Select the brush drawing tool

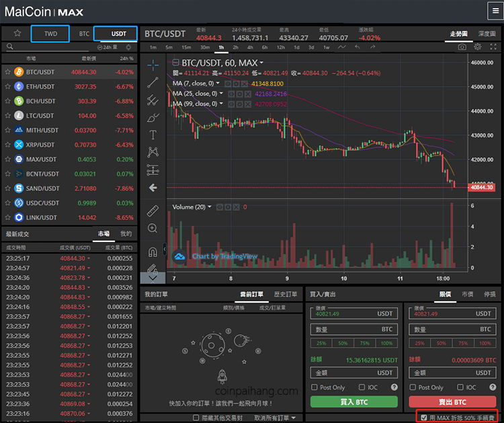[153, 118]
